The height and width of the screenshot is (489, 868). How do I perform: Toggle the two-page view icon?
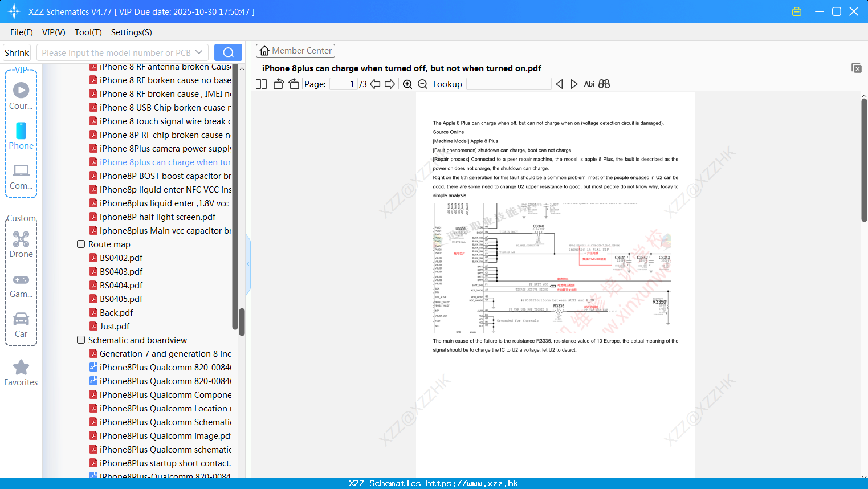pyautogui.click(x=261, y=84)
